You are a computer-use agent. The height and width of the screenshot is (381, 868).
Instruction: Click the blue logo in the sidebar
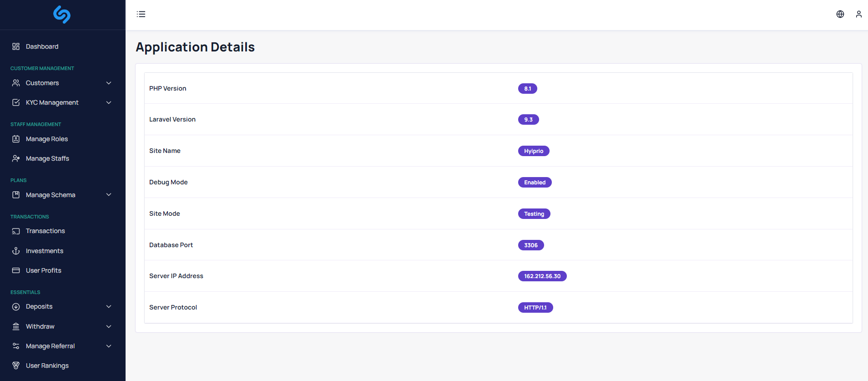[62, 15]
